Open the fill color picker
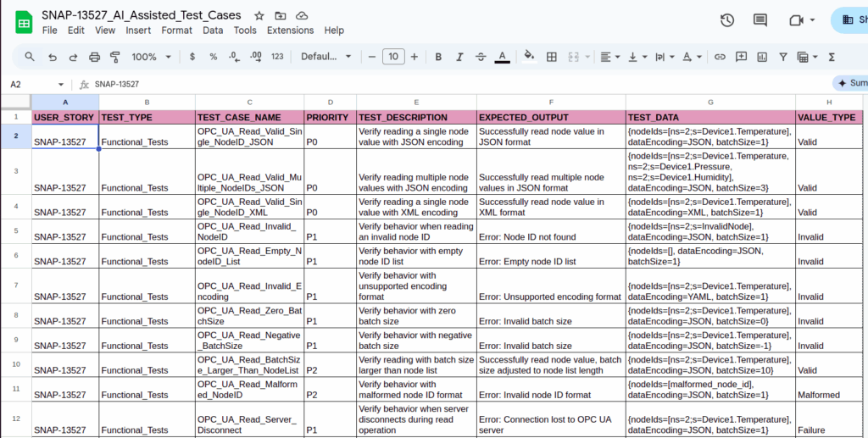The image size is (868, 438). (529, 57)
